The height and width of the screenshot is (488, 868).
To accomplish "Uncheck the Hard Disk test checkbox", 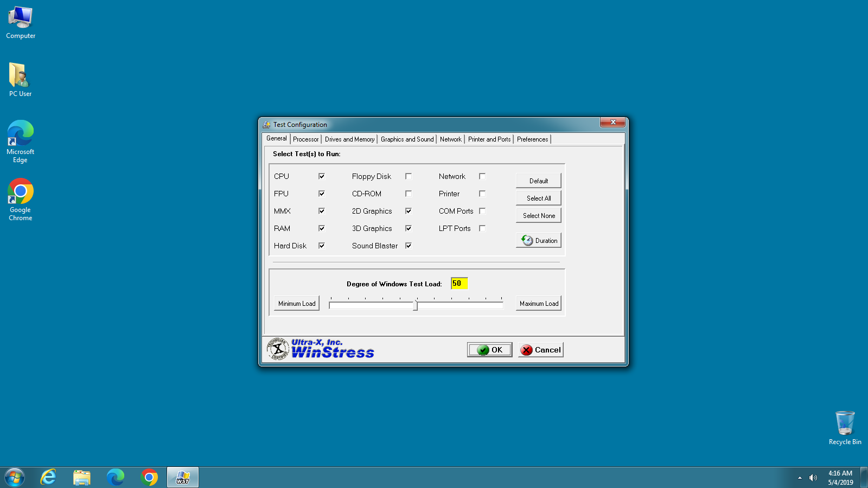I will tap(322, 246).
